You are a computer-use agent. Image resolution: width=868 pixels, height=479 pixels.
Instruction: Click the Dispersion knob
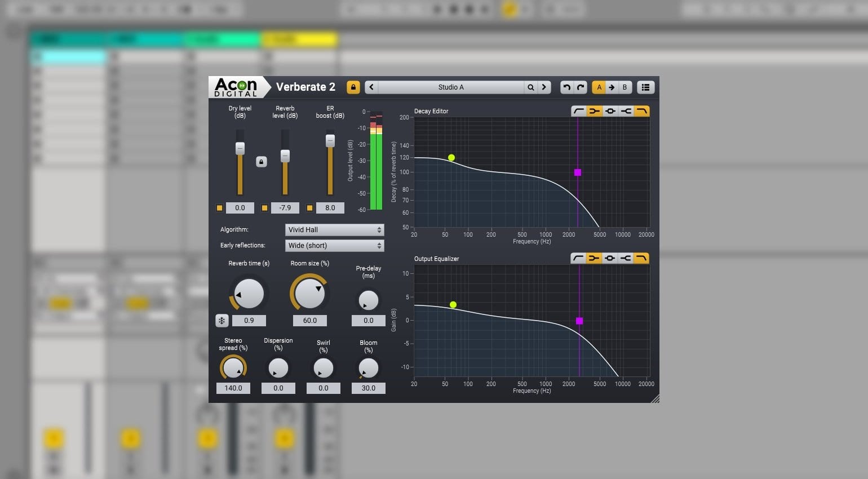(x=278, y=368)
